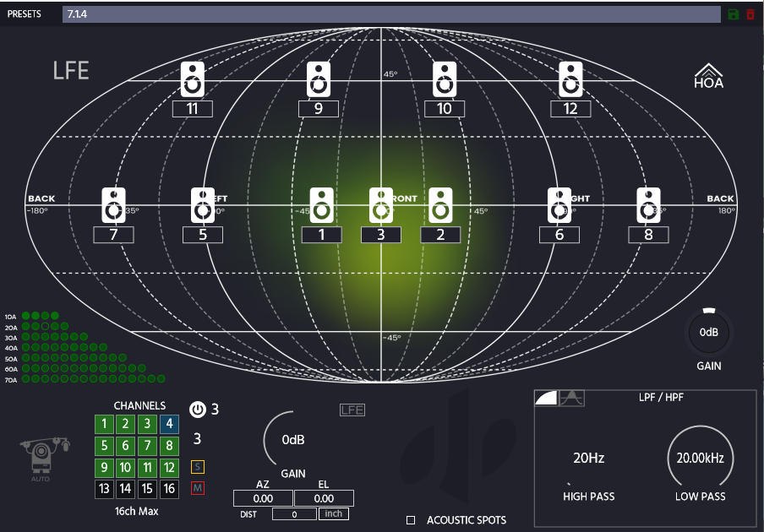Click speaker label box 8

pos(648,235)
